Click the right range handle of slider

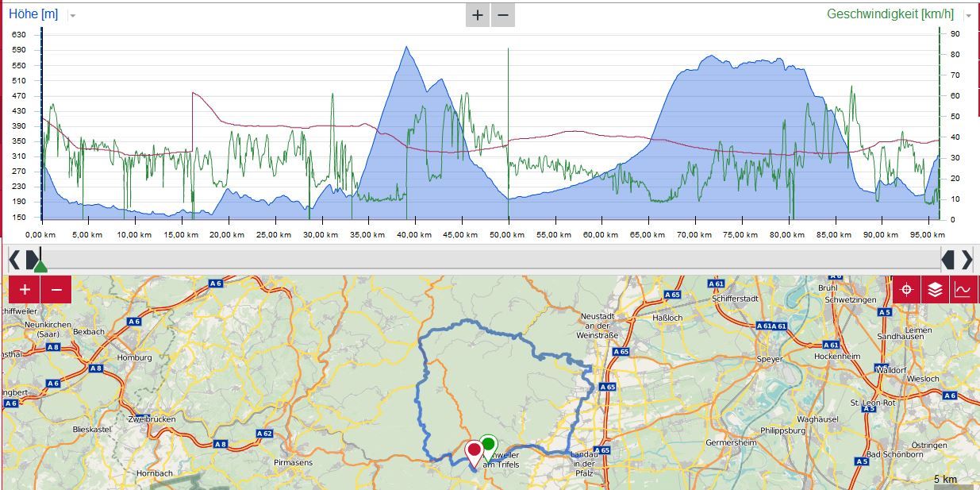(x=948, y=259)
